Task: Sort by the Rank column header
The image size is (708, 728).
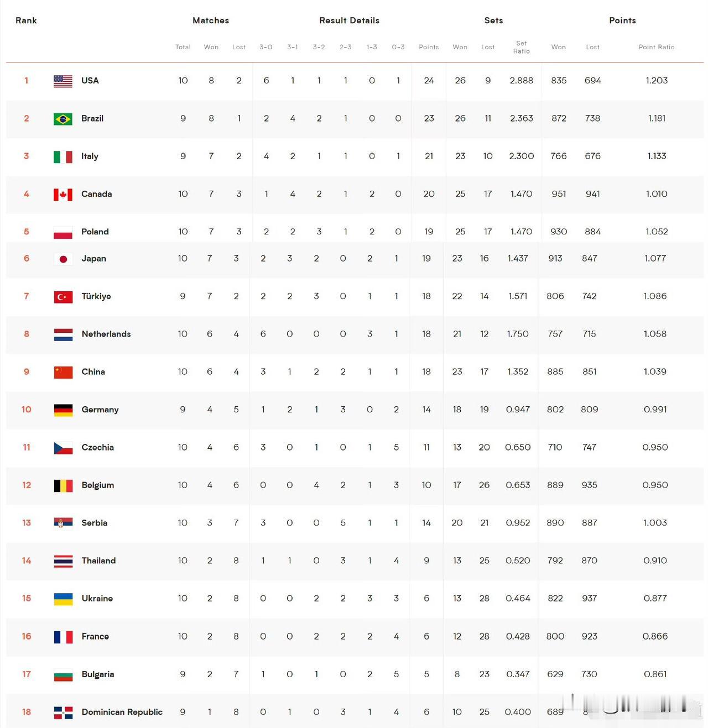Action: 26,20
